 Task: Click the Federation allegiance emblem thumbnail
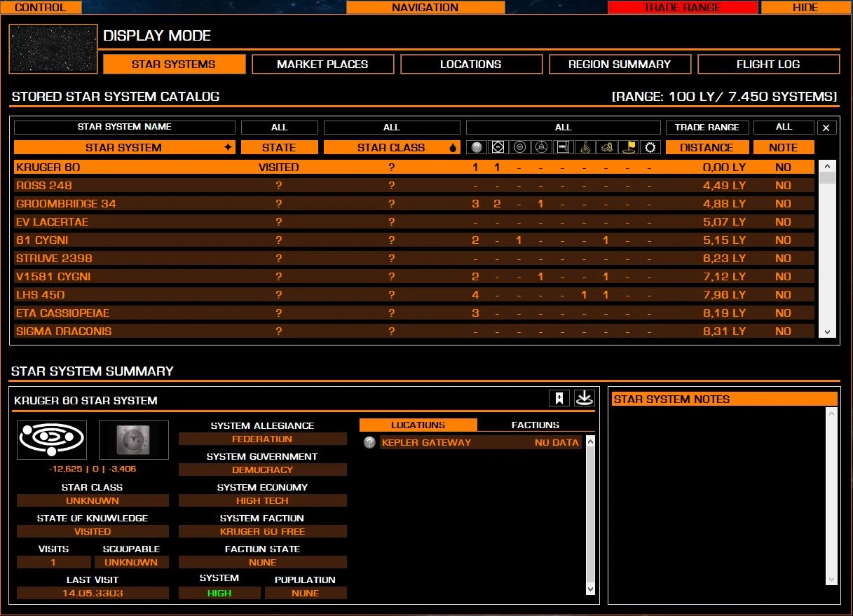134,439
